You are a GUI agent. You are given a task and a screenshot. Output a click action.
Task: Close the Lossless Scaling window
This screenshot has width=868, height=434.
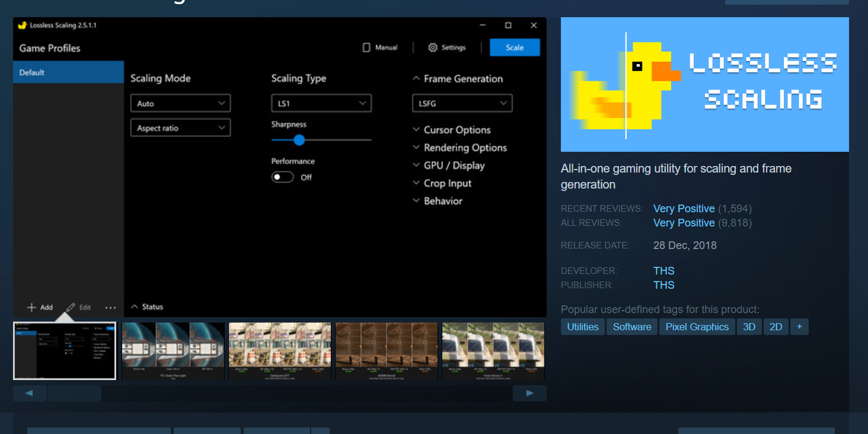[534, 25]
